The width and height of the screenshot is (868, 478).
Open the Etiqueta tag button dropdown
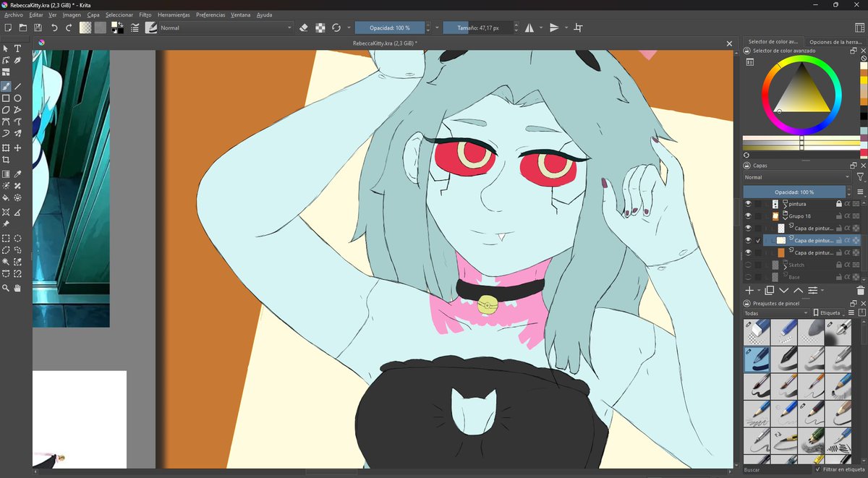pyautogui.click(x=830, y=313)
